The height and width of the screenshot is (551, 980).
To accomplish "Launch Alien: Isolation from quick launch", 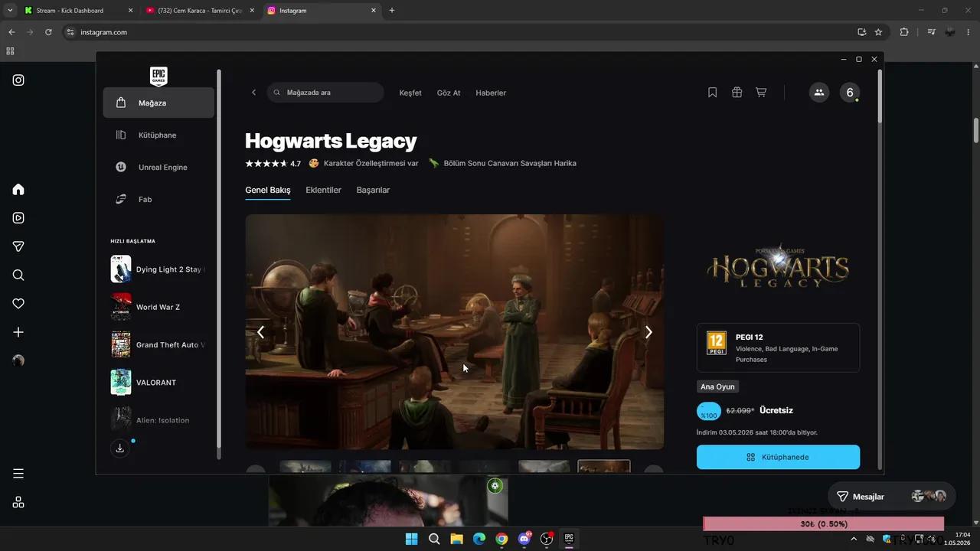I will (x=158, y=419).
